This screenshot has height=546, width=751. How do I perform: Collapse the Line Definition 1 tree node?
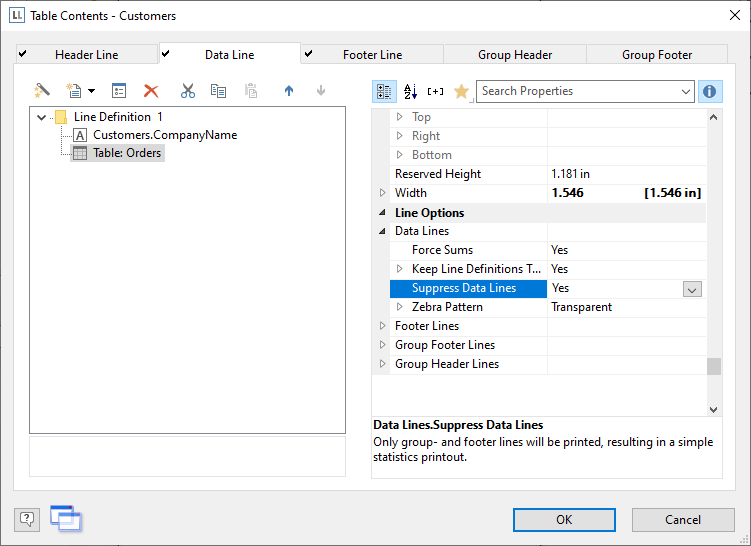click(41, 117)
